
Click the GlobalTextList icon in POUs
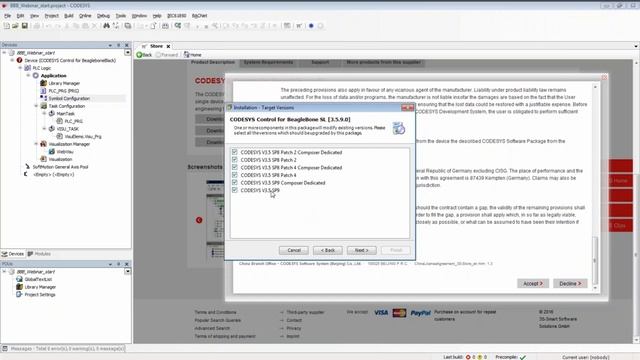pyautogui.click(x=19, y=279)
